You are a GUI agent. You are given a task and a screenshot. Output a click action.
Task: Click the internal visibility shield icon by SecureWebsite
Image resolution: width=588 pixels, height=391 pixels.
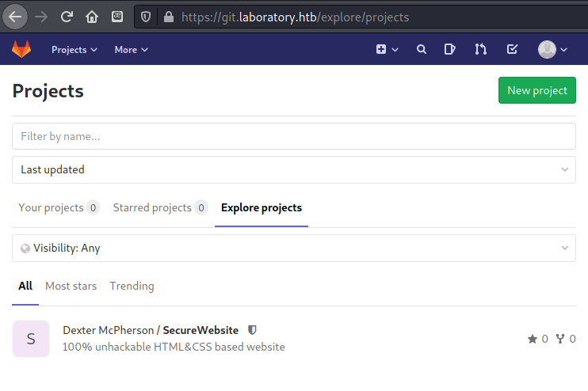coord(252,330)
